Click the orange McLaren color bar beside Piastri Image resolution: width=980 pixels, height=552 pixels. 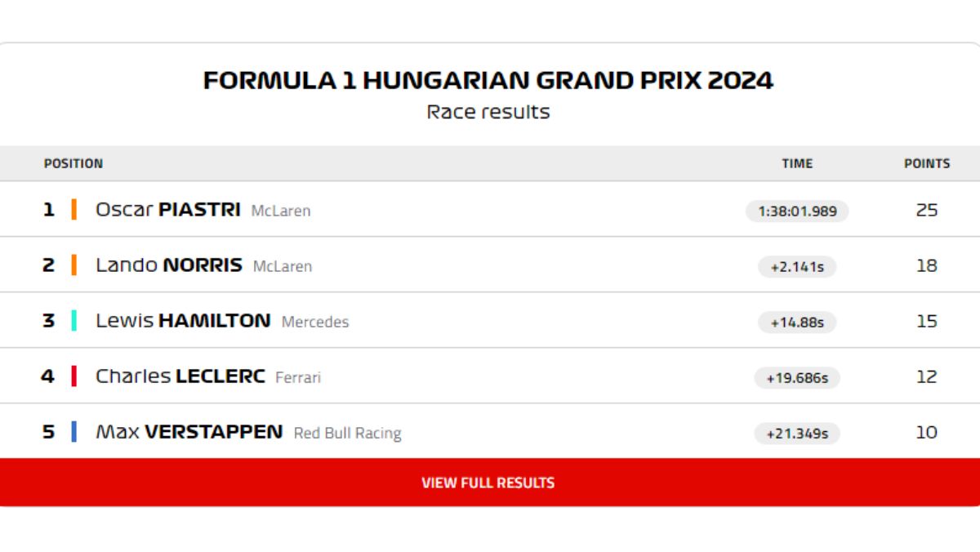pyautogui.click(x=74, y=210)
